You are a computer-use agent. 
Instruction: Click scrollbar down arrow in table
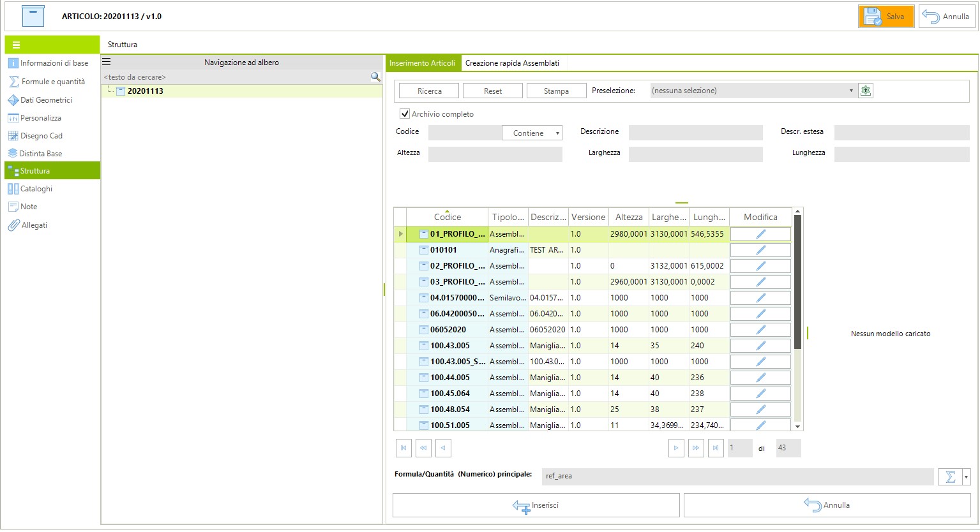pyautogui.click(x=797, y=426)
